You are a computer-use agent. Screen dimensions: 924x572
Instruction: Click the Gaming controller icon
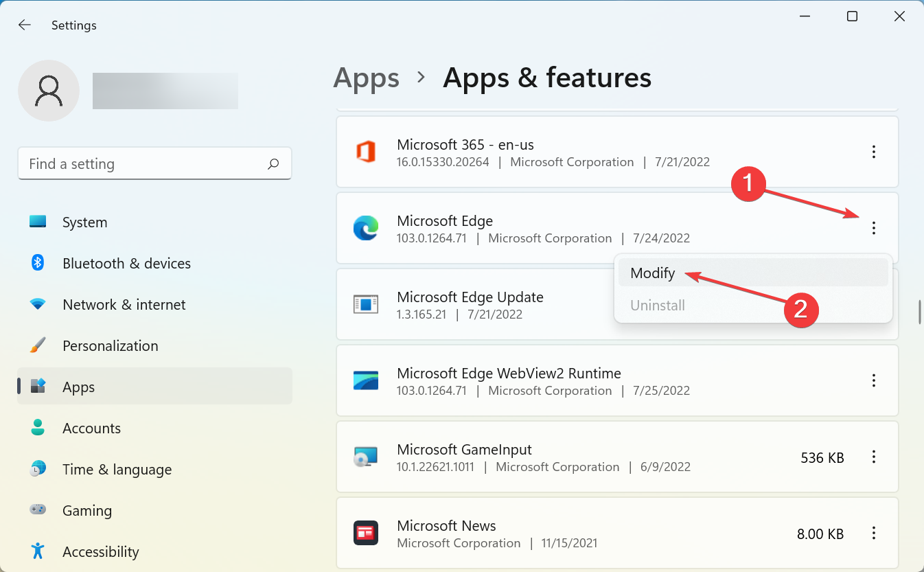[38, 510]
